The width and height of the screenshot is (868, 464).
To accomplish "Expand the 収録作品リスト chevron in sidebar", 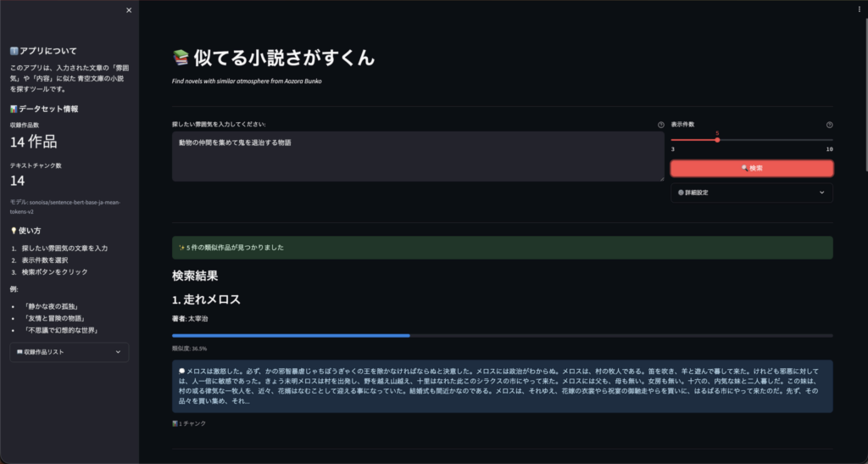I will click(118, 351).
